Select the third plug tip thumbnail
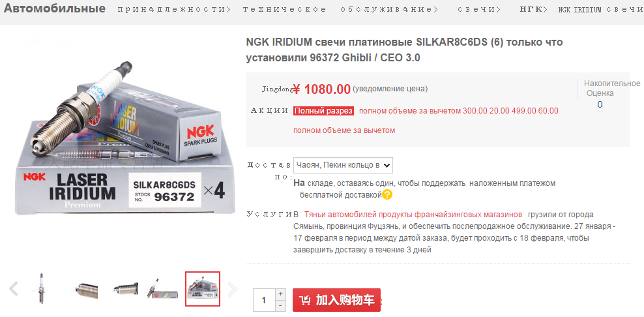The width and height of the screenshot is (644, 317). tap(125, 290)
